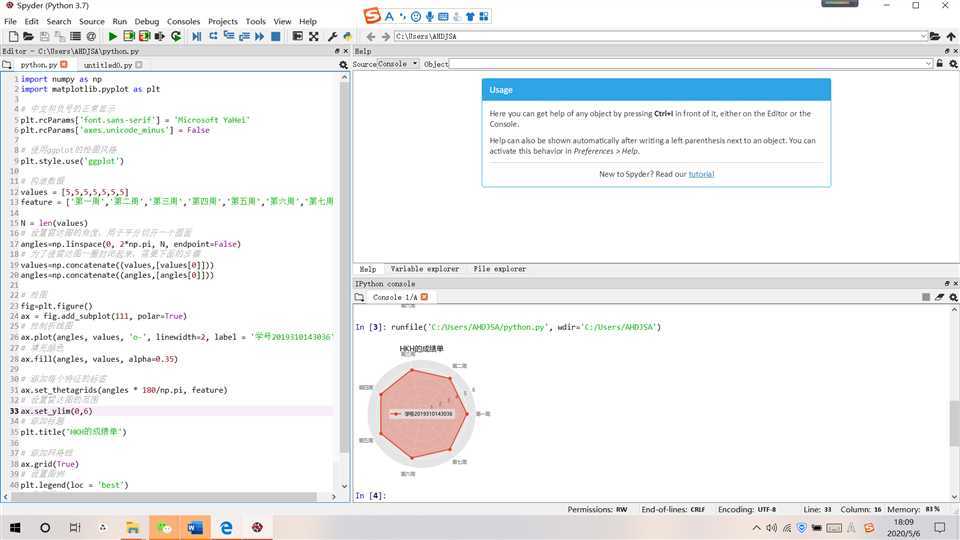Start debugging the file

point(197,37)
